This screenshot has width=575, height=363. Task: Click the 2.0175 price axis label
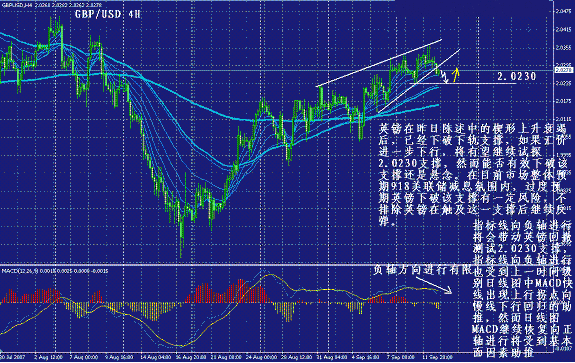coord(563,101)
